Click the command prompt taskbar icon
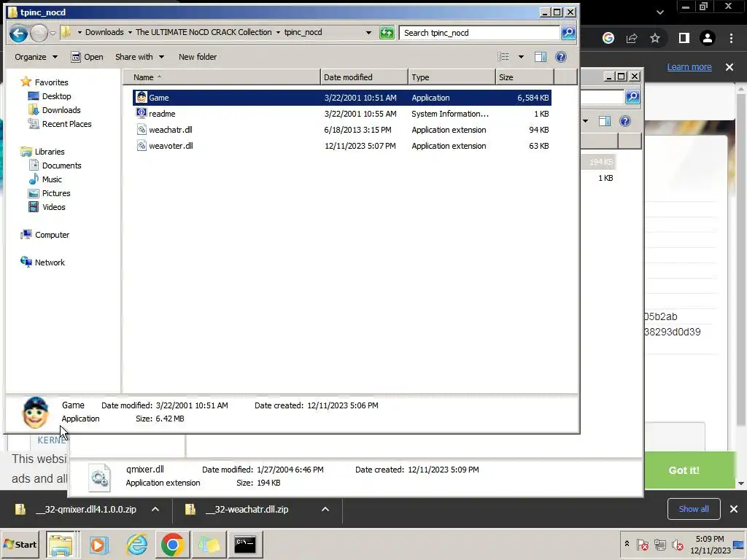The width and height of the screenshot is (747, 560). 245,544
